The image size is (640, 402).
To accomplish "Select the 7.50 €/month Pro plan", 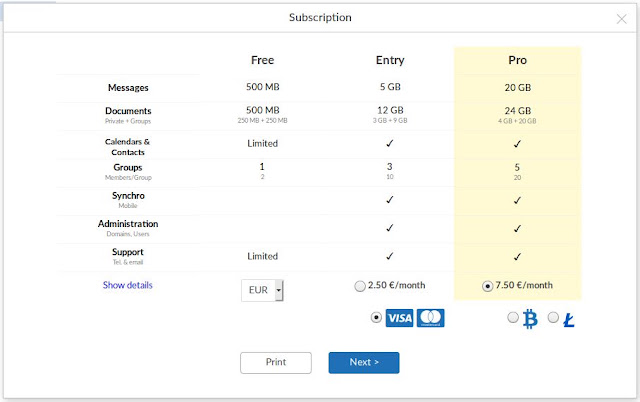I will point(487,286).
